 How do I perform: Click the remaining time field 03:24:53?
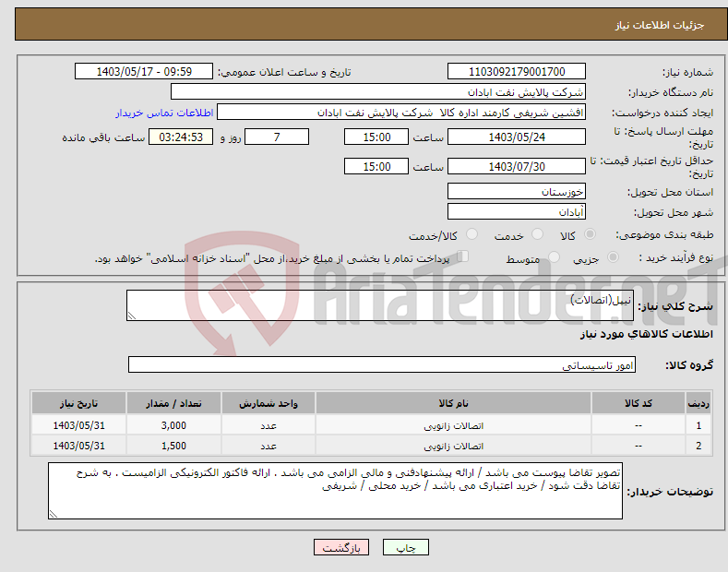click(x=181, y=137)
